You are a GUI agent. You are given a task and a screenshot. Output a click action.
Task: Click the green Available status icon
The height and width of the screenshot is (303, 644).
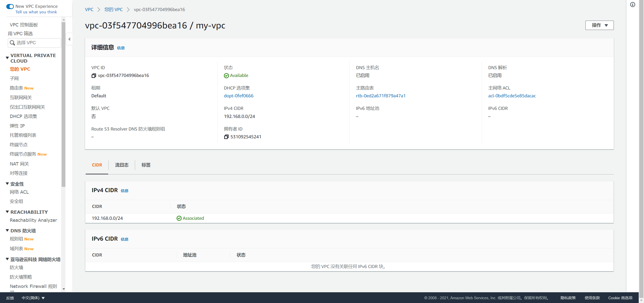coord(226,76)
